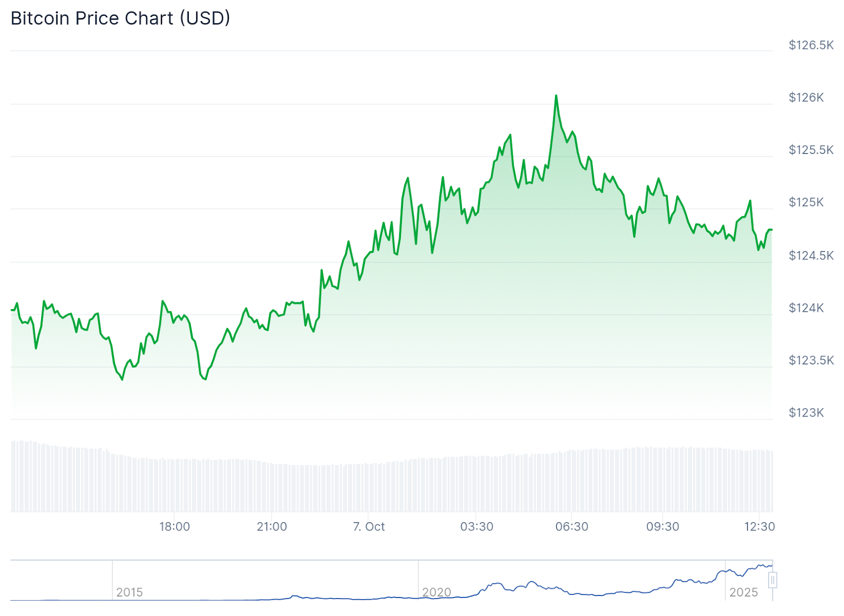Viewport: 844px width, 616px height.
Task: Click the $123K price axis label
Action: (x=805, y=413)
